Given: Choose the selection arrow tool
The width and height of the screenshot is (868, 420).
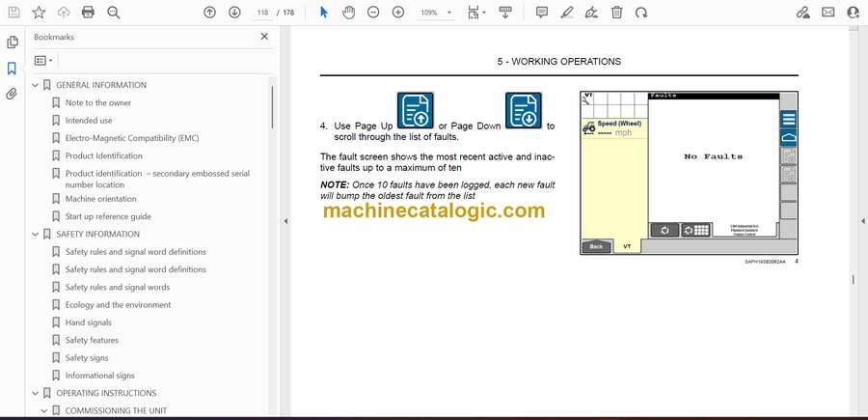Looking at the screenshot, I should (324, 13).
